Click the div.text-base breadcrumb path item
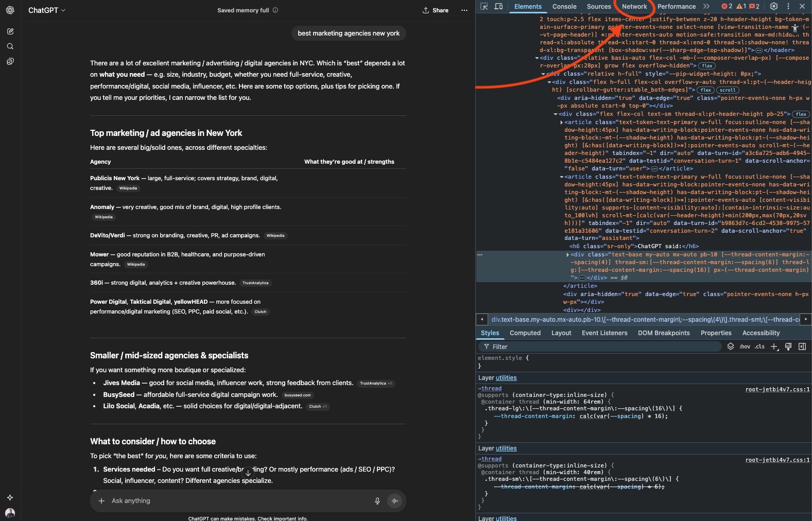Viewport: 812px width, 521px height. tap(646, 320)
